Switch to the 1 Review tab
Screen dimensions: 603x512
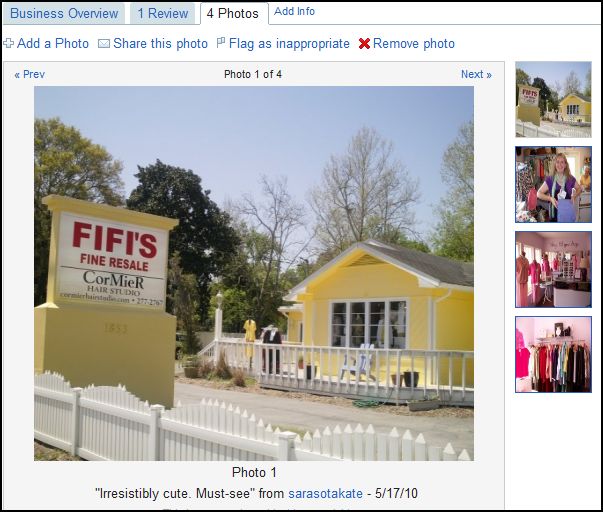163,13
